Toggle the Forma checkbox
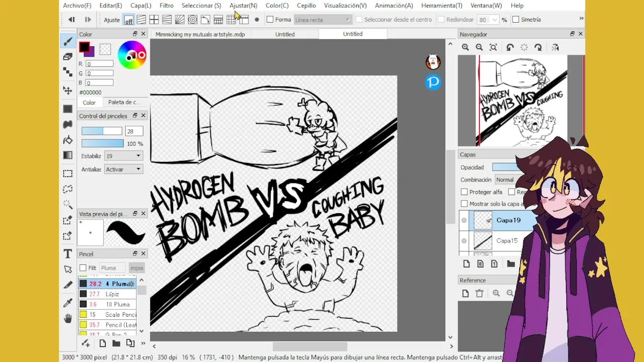644x362 pixels. coord(270,20)
